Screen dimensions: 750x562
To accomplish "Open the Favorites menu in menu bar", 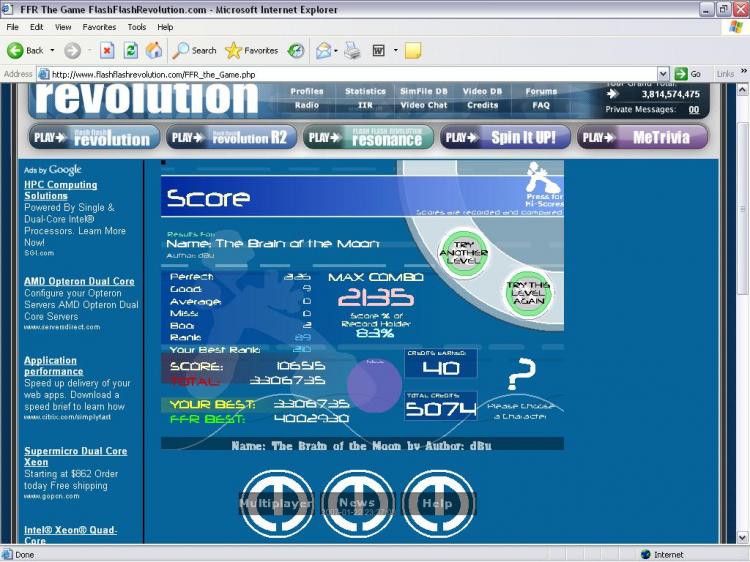I will (99, 27).
